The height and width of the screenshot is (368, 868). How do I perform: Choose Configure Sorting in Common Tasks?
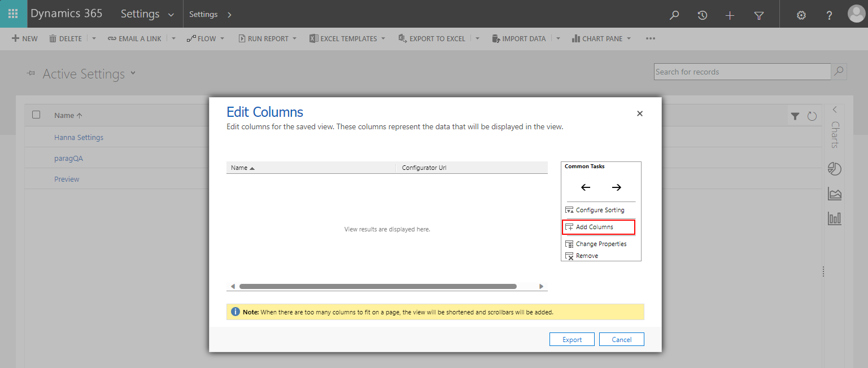[595, 210]
